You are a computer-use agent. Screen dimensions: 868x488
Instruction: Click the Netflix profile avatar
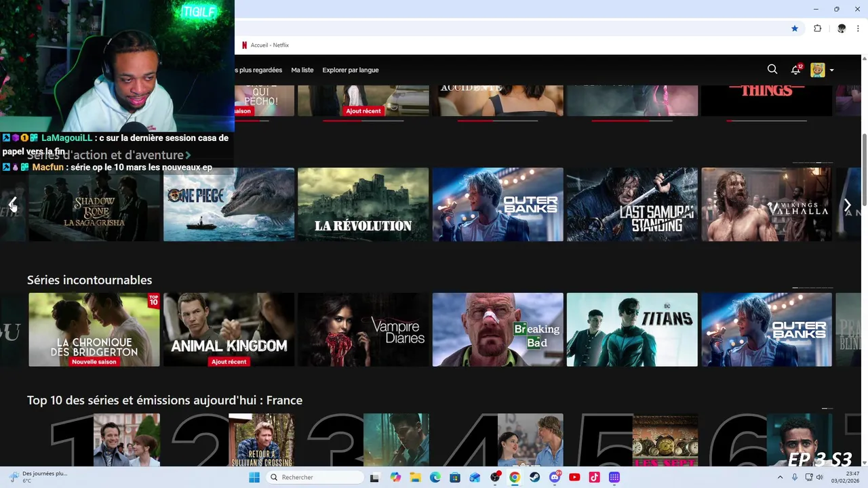coord(818,70)
